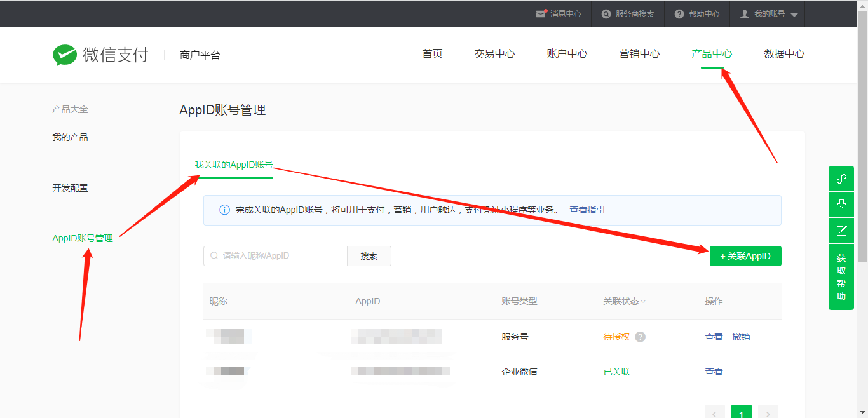Click the WeChat Pay logo
Image resolution: width=868 pixels, height=418 pixels.
(100, 55)
